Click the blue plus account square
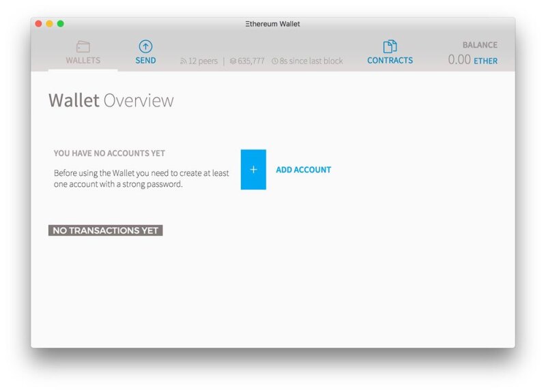 pyautogui.click(x=253, y=170)
